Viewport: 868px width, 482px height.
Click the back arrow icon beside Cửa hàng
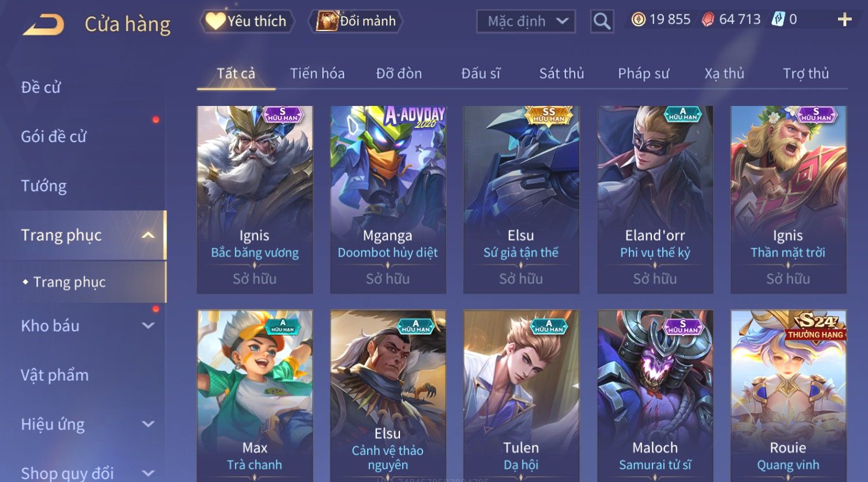click(x=44, y=25)
